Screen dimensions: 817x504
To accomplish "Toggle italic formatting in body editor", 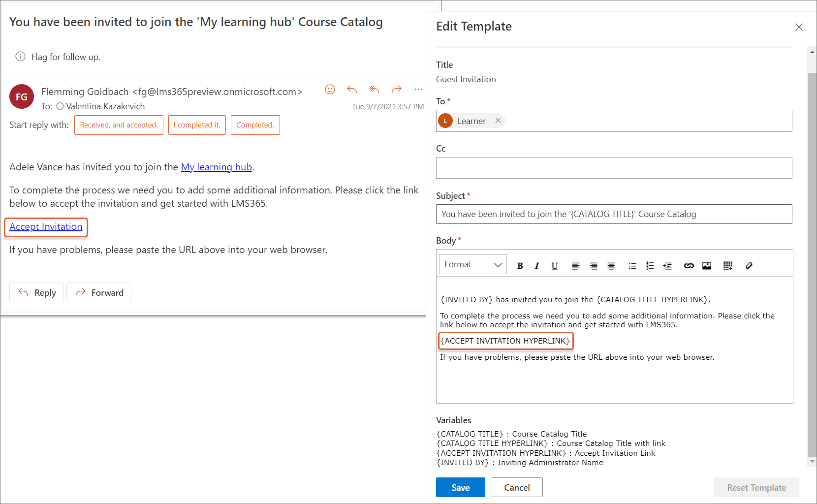I will point(537,266).
